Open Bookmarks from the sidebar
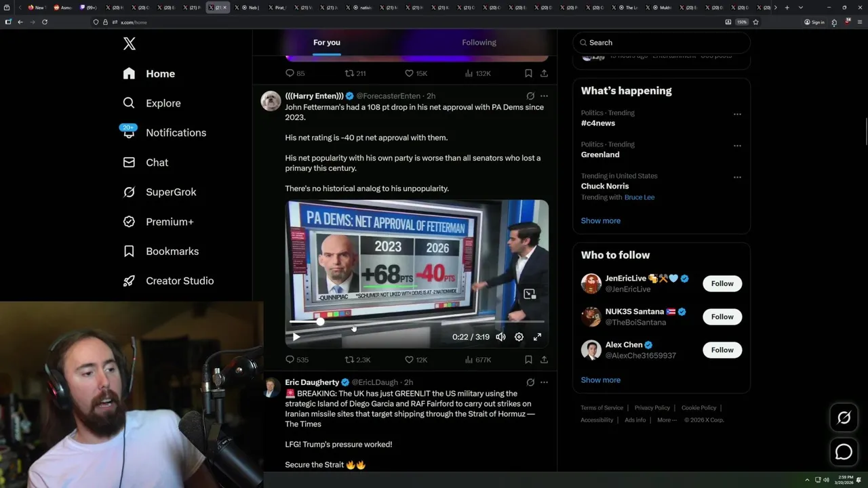The width and height of the screenshot is (868, 488). coord(161,251)
